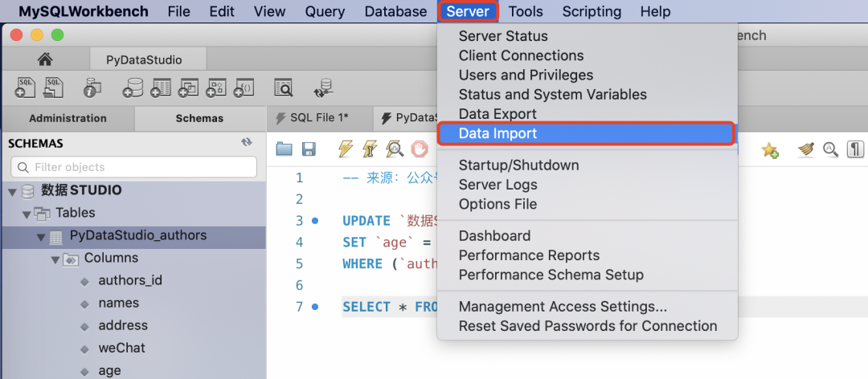This screenshot has height=379, width=868.
Task: Select the authors_id column
Action: [x=130, y=280]
